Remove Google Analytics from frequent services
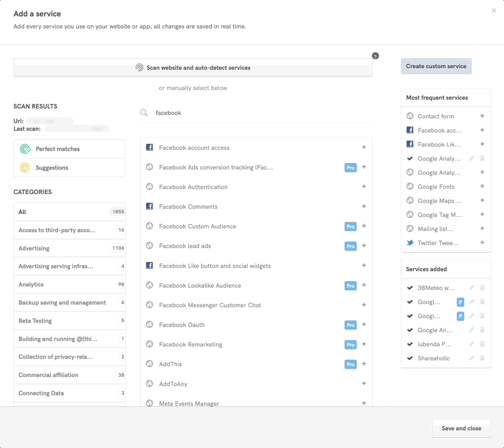504x448 pixels. 482,158
